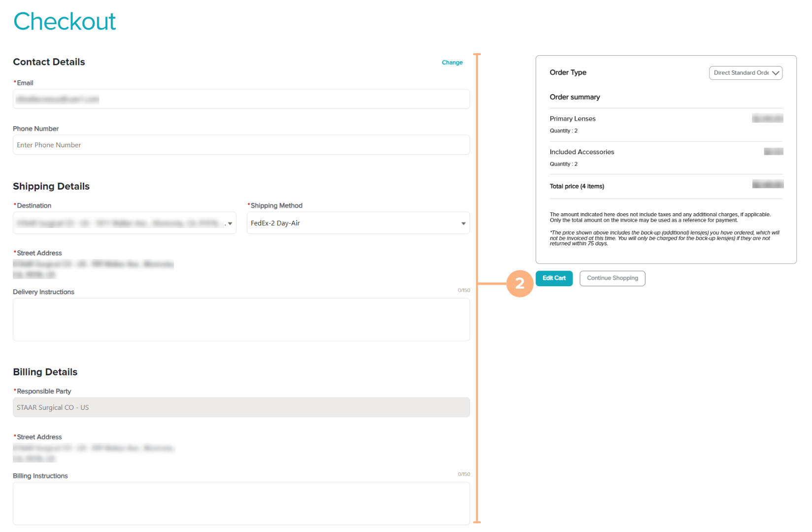Click the Enter Phone Number field
Screen dimensions: 812x532
(x=241, y=145)
